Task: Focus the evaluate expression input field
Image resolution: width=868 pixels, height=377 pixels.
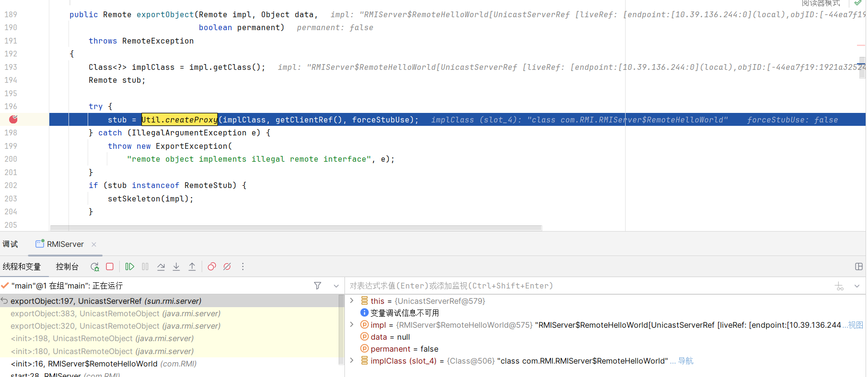Action: [x=589, y=286]
